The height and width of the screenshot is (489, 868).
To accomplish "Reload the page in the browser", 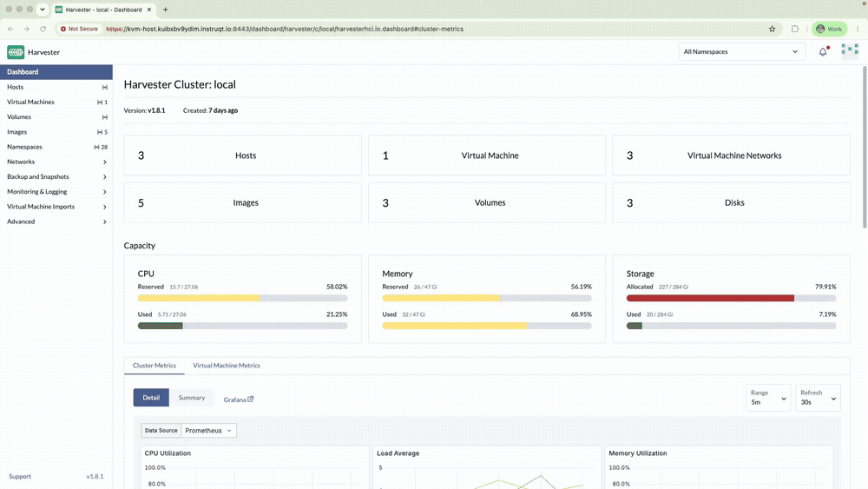I will pos(43,29).
